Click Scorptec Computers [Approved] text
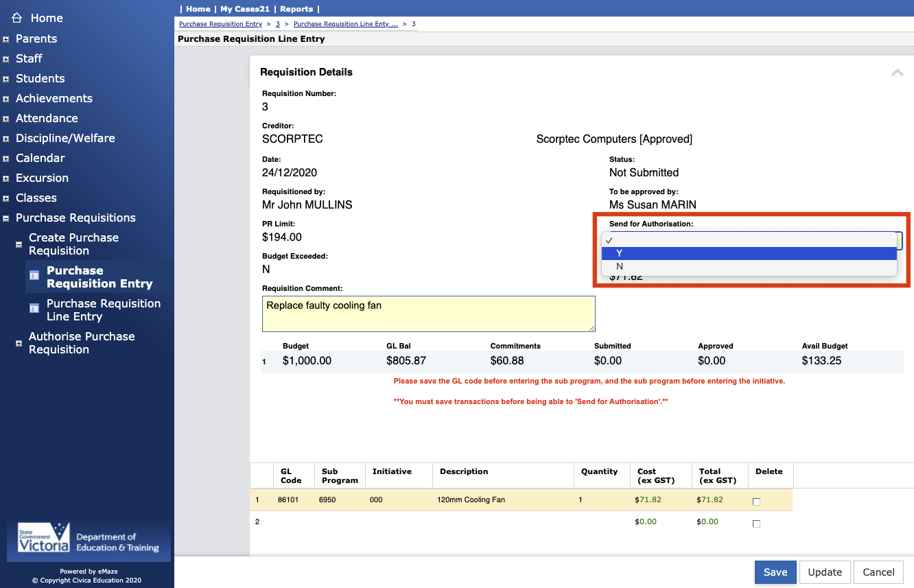The height and width of the screenshot is (588, 914). [x=614, y=139]
